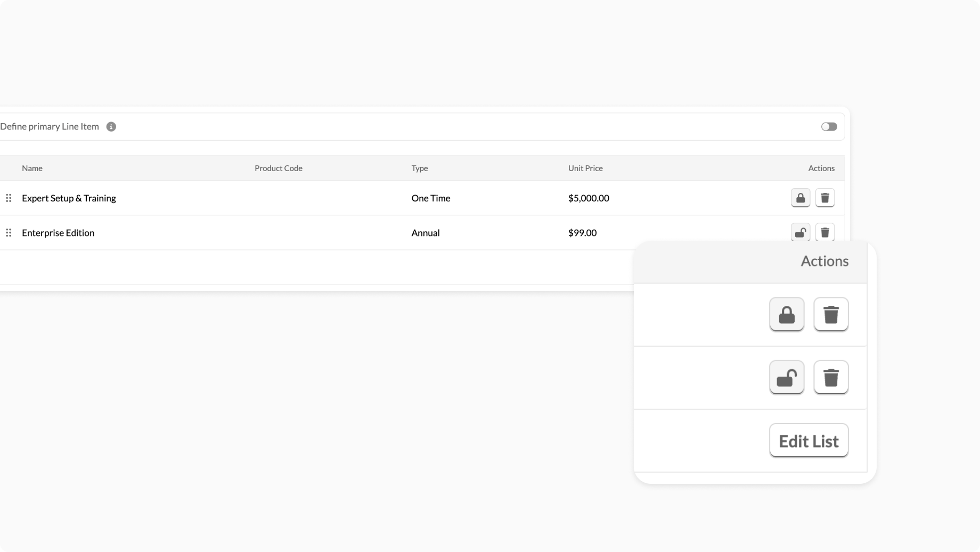This screenshot has height=552, width=980.
Task: Click the Unit Price column header
Action: 585,168
